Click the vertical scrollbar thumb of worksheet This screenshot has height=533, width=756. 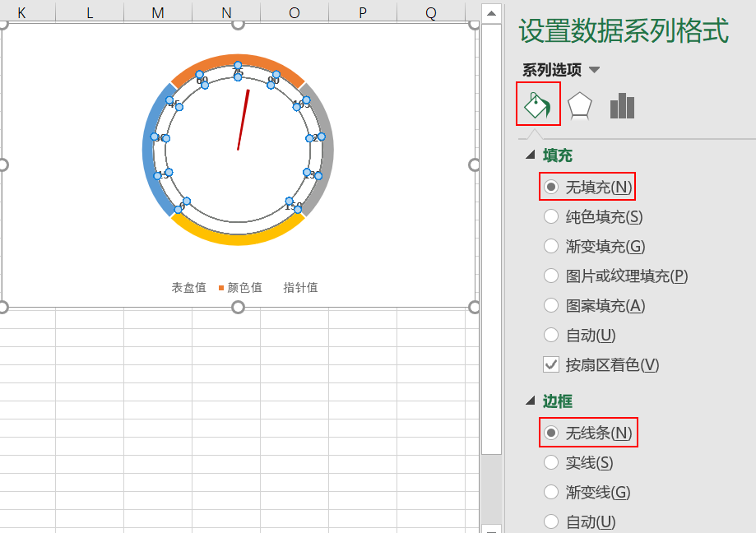coord(491,239)
